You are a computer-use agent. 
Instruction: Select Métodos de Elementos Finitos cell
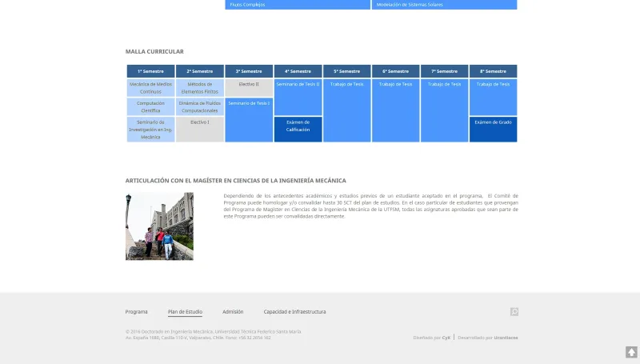click(x=199, y=88)
